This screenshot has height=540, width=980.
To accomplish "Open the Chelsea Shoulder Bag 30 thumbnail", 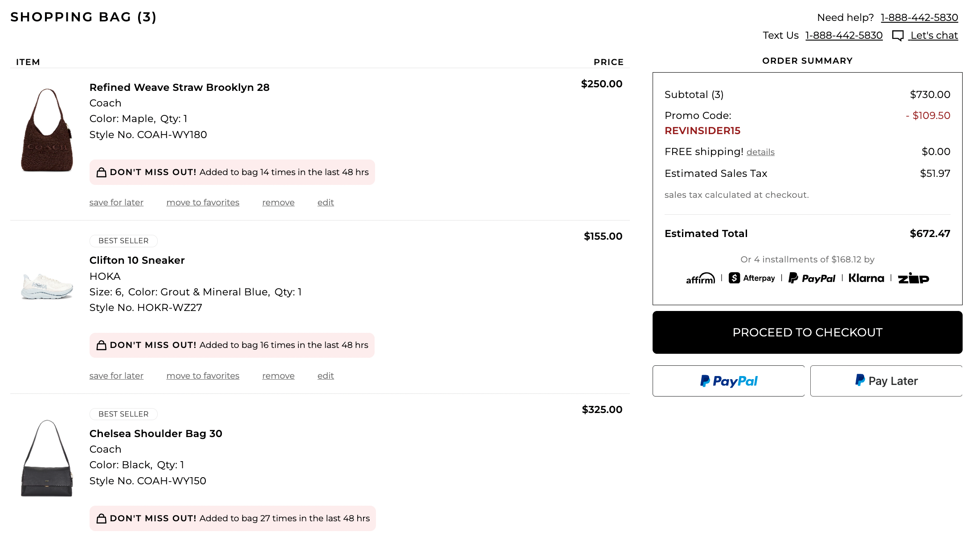I will click(47, 458).
